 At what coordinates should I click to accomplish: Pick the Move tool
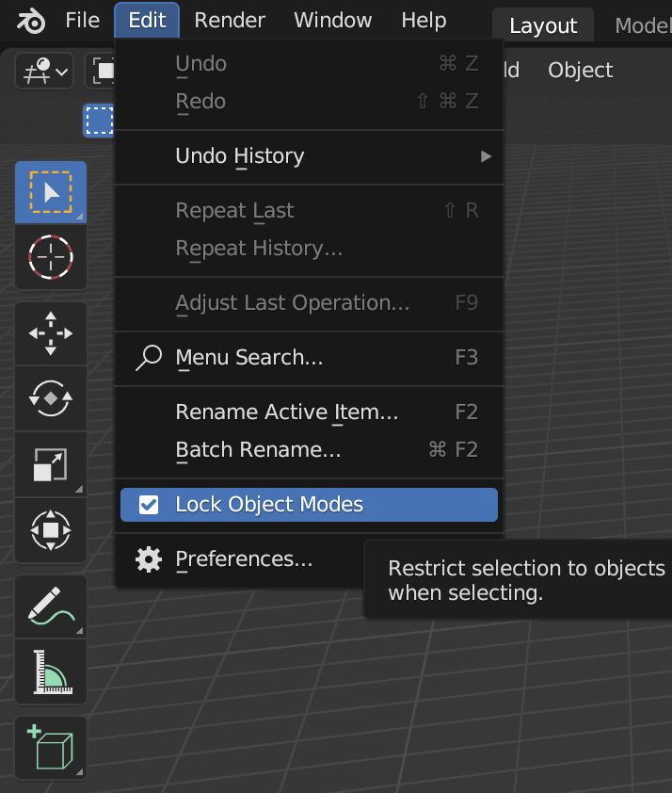pyautogui.click(x=50, y=333)
